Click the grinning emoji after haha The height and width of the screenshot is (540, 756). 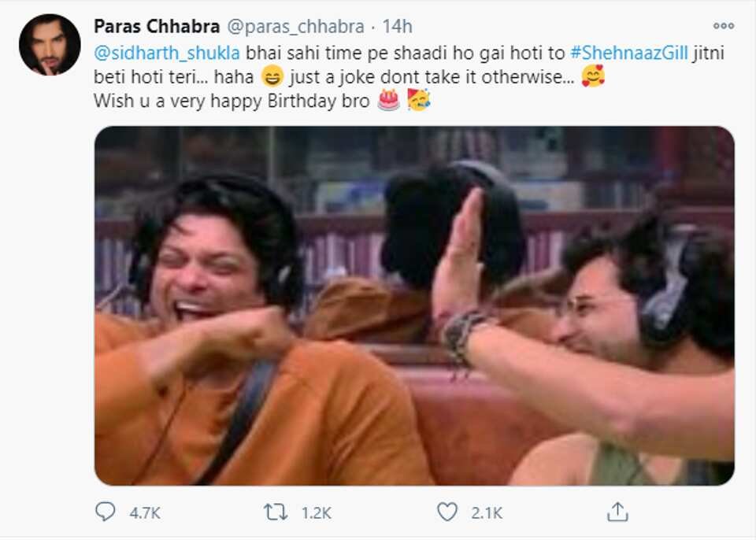pos(270,79)
